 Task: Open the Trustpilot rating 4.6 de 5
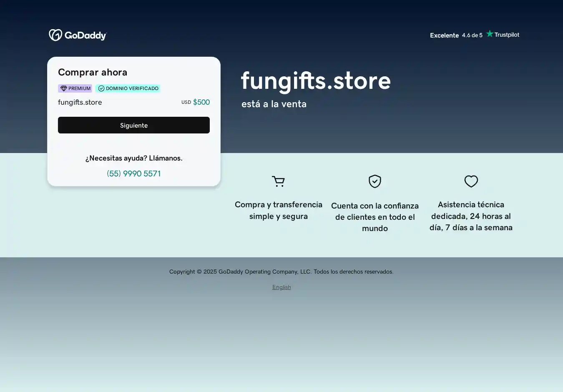[x=472, y=35]
